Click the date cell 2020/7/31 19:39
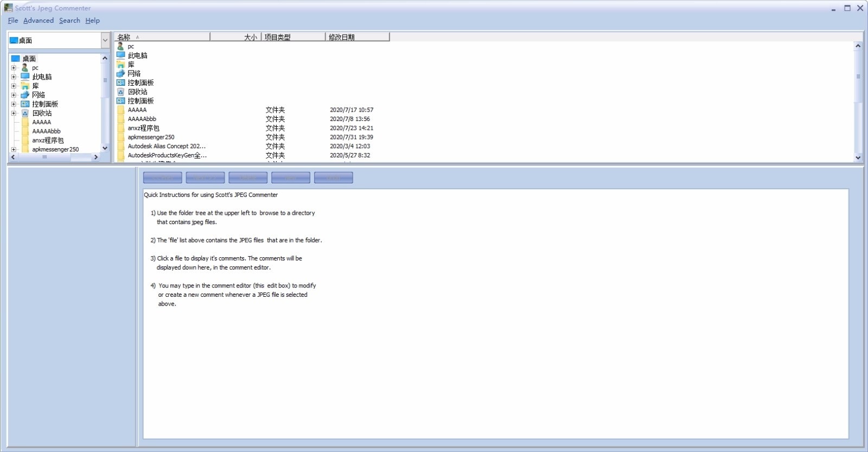Viewport: 868px width, 452px height. tap(352, 137)
